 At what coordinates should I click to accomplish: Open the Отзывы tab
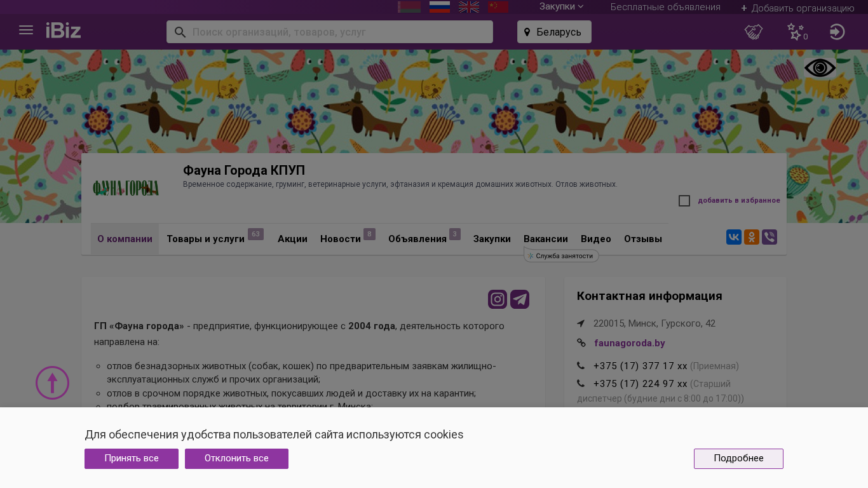click(643, 239)
